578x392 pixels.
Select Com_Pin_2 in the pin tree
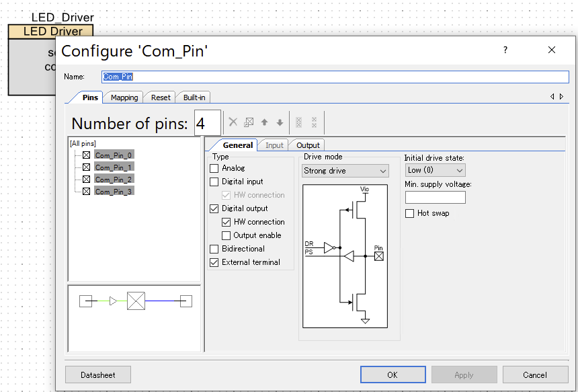click(x=114, y=180)
